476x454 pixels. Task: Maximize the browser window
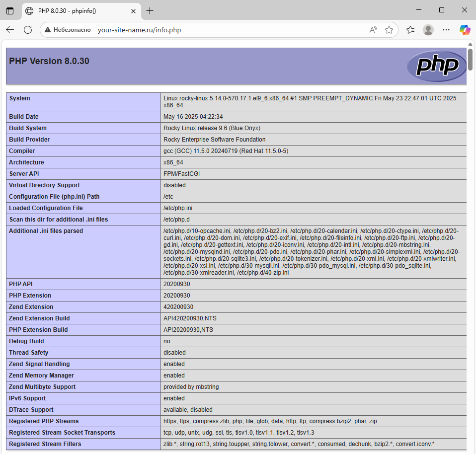pos(441,10)
